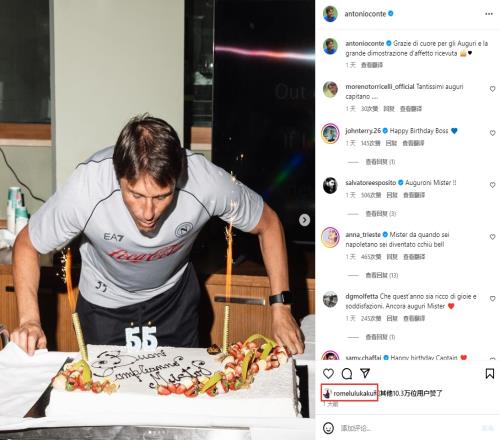Screen dimensions: 500x440
Task: Like anna_trieste's comment heart
Action: tap(492, 237)
